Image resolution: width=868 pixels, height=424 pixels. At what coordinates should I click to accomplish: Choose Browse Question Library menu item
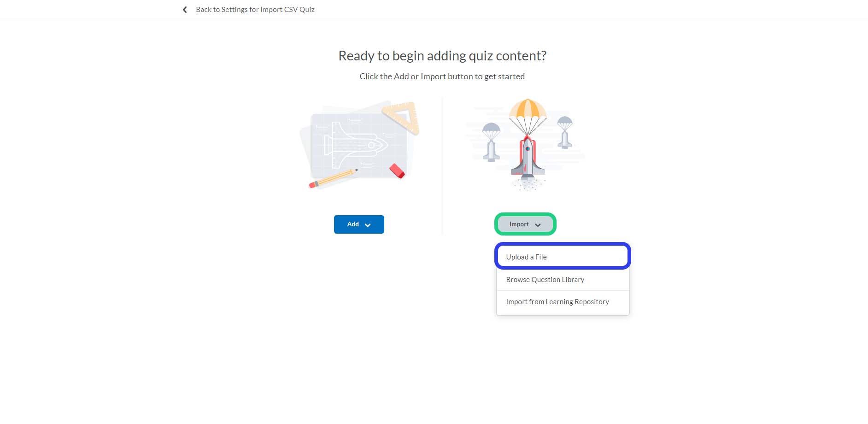545,280
